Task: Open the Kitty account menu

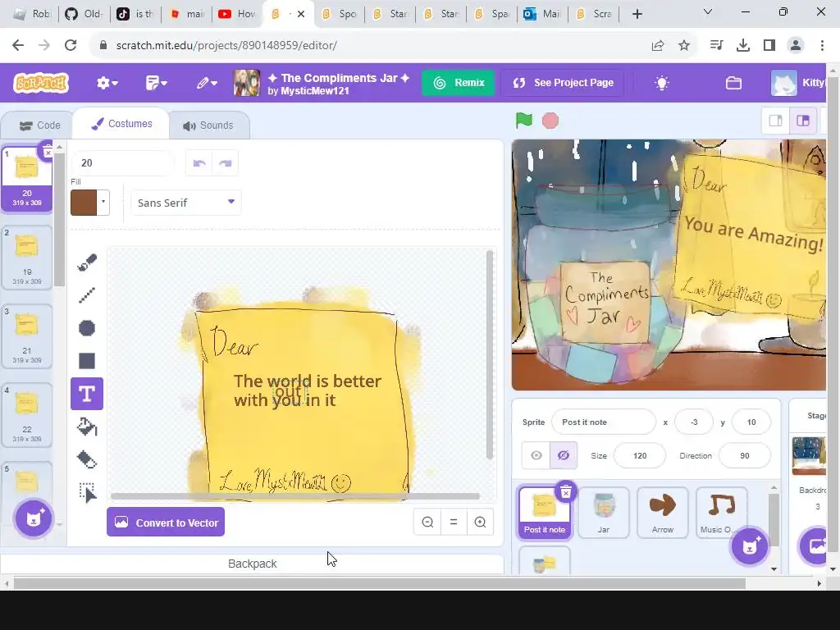Action: [798, 83]
